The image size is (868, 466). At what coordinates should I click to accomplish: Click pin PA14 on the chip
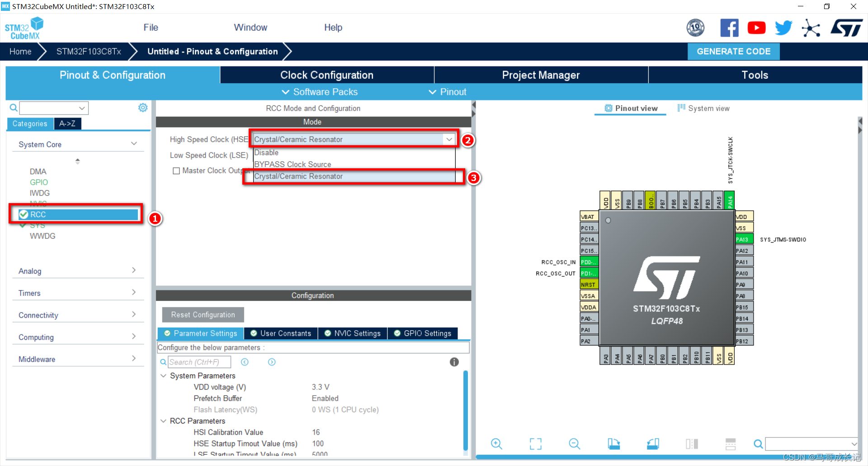(729, 200)
